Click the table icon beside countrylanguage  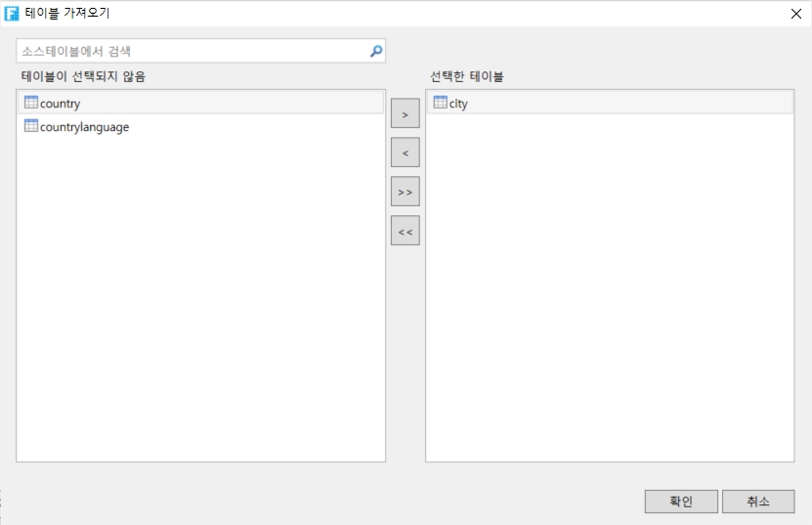click(x=30, y=126)
